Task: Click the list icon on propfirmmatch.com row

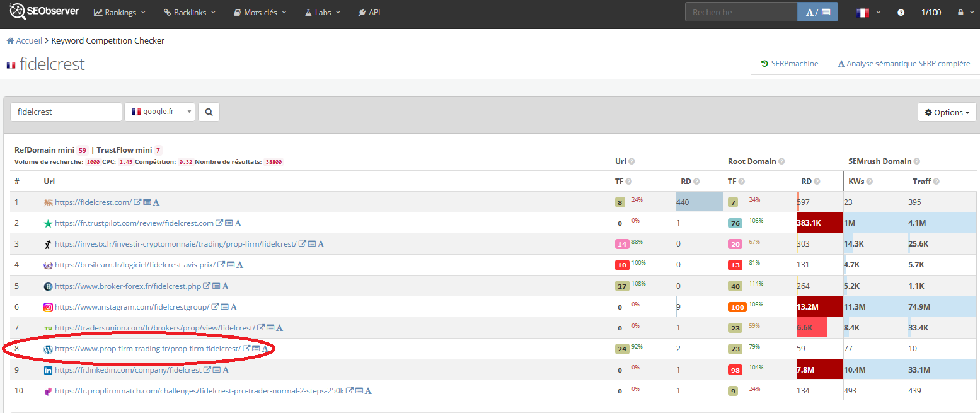Action: 359,391
